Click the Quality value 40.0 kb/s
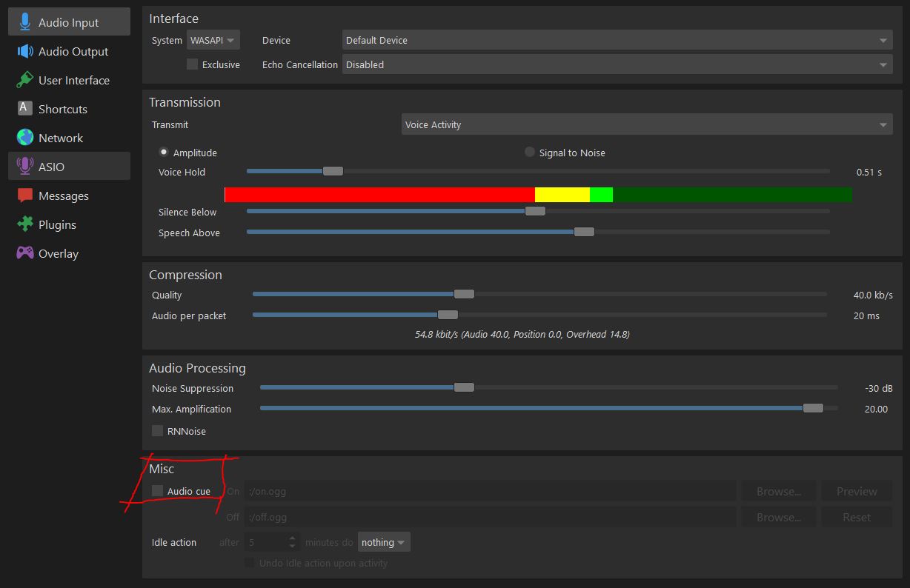Viewport: 910px width, 588px height. tap(873, 295)
